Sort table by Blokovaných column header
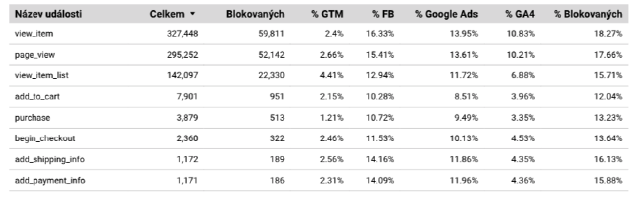This screenshot has height=201, width=644. [x=255, y=14]
